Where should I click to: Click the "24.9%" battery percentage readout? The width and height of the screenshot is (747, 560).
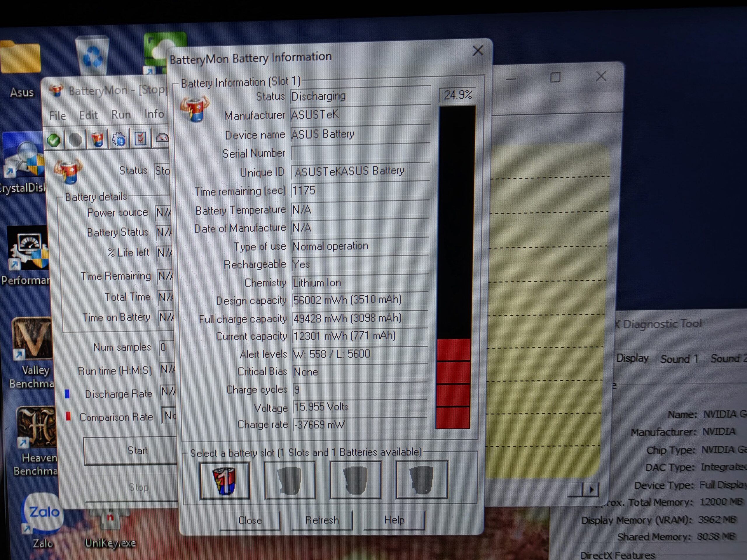point(458,95)
